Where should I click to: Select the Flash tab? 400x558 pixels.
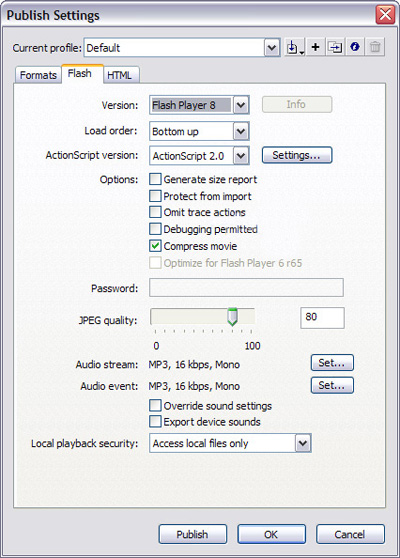click(82, 74)
